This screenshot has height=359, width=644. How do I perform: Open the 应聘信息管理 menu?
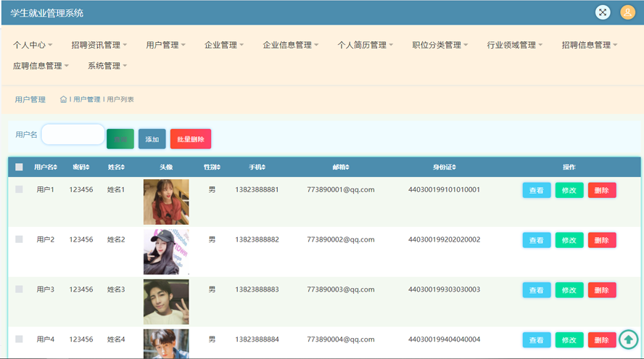(x=41, y=66)
